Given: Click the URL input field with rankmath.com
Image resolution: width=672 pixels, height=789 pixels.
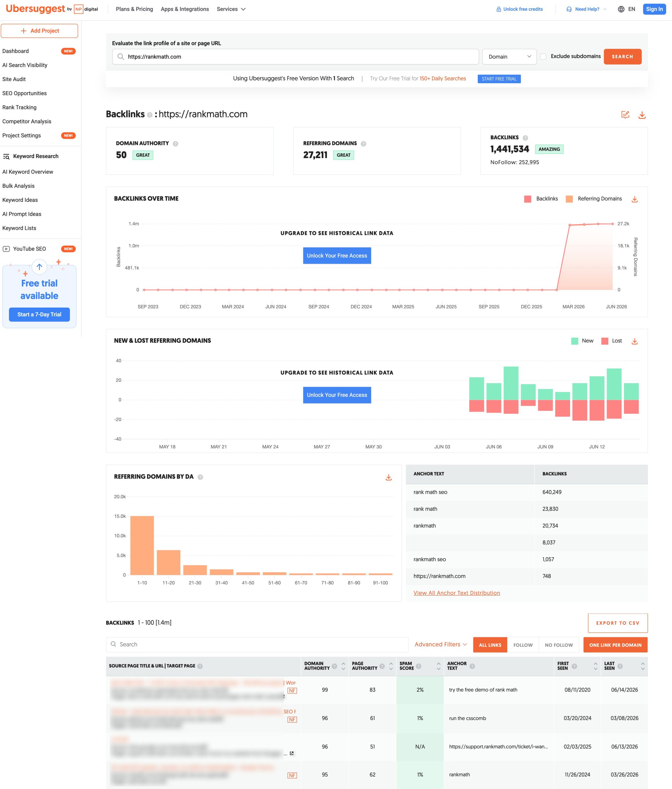Looking at the screenshot, I should tap(295, 57).
